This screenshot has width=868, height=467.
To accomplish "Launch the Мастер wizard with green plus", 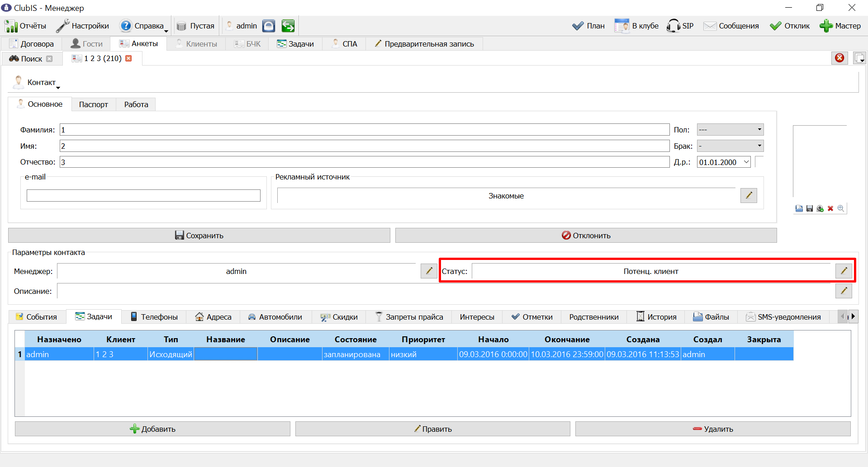I will tap(840, 26).
